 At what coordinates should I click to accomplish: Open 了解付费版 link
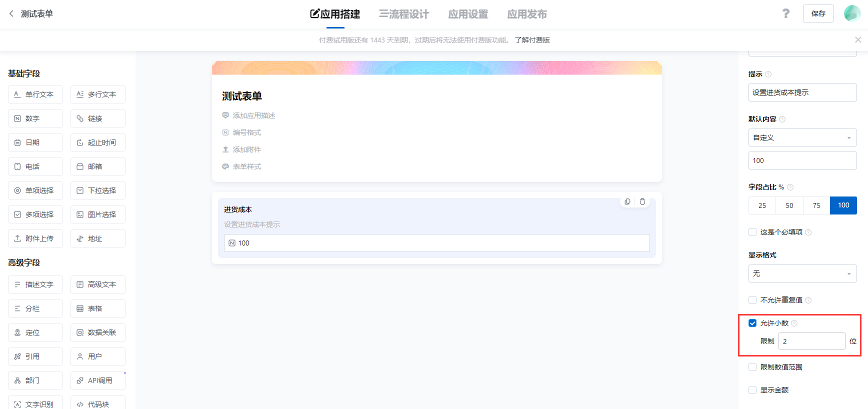click(x=532, y=40)
